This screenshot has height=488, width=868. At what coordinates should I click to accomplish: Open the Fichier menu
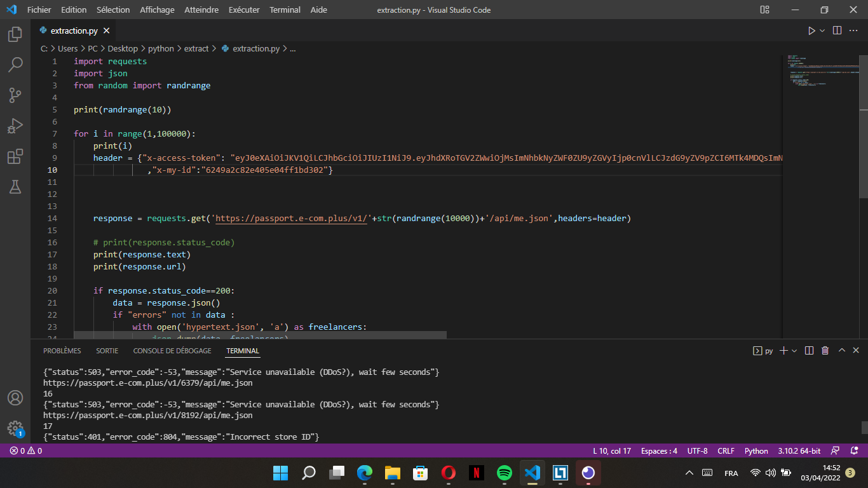[x=39, y=10]
